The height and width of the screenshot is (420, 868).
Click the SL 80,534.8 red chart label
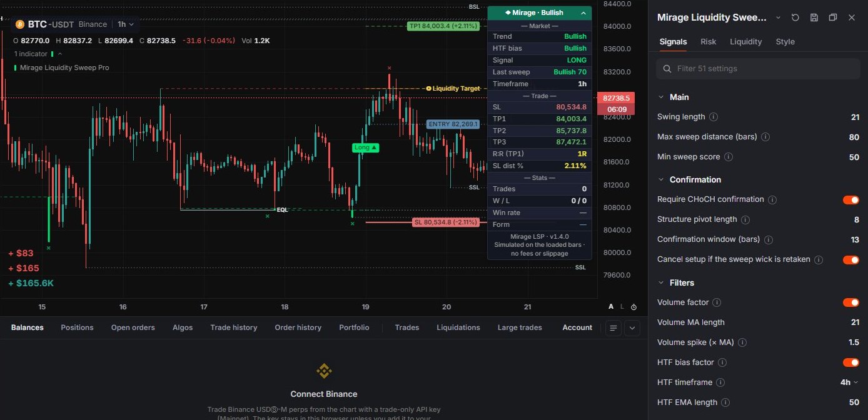pyautogui.click(x=446, y=222)
